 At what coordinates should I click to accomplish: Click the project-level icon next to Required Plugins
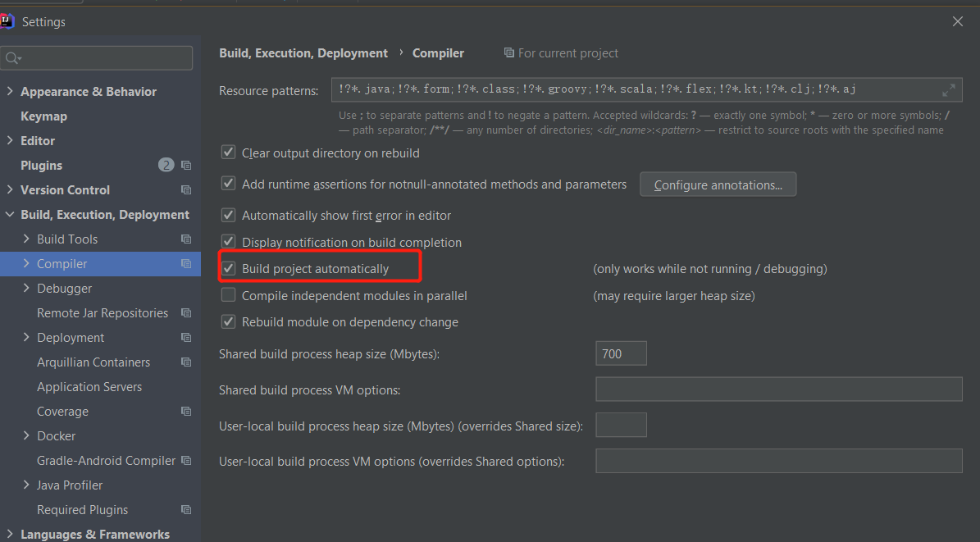click(185, 509)
